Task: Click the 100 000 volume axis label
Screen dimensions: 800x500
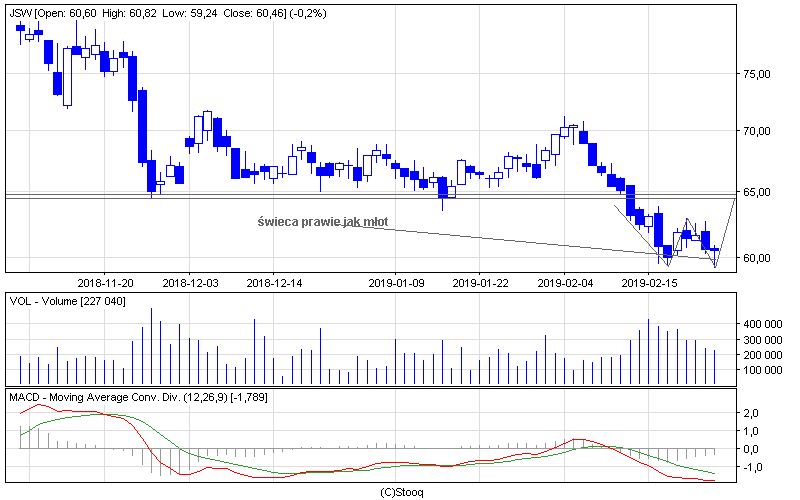Action: coord(763,370)
